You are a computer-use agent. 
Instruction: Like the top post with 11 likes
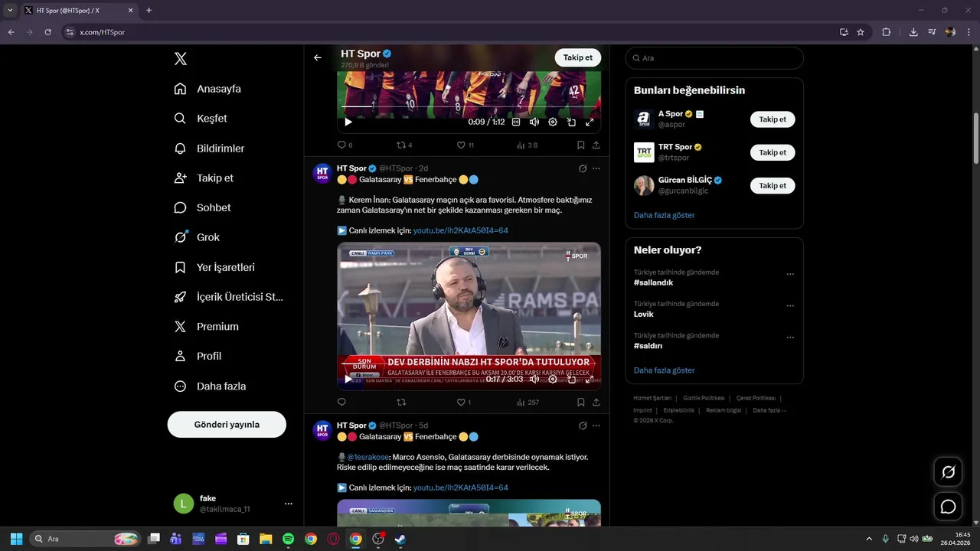point(465,145)
